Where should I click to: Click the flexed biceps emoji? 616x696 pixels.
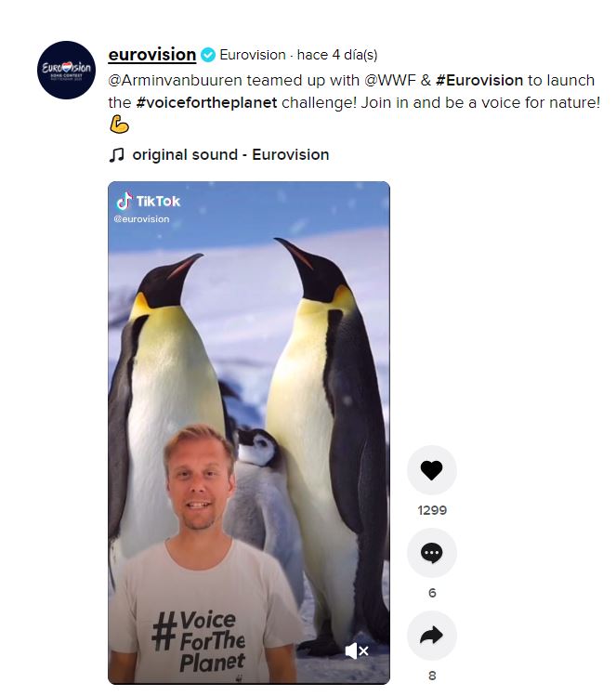click(119, 125)
